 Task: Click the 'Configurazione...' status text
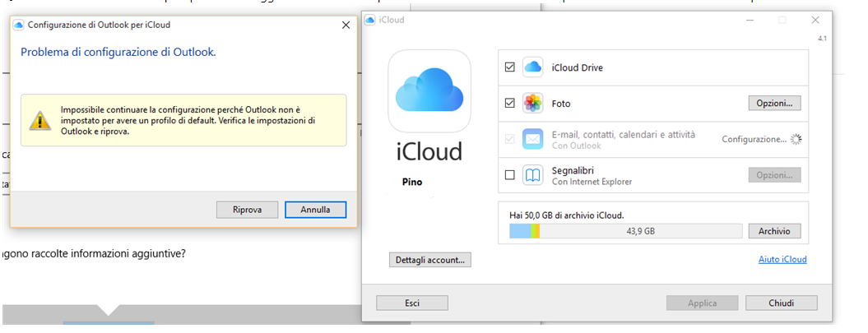pos(754,140)
